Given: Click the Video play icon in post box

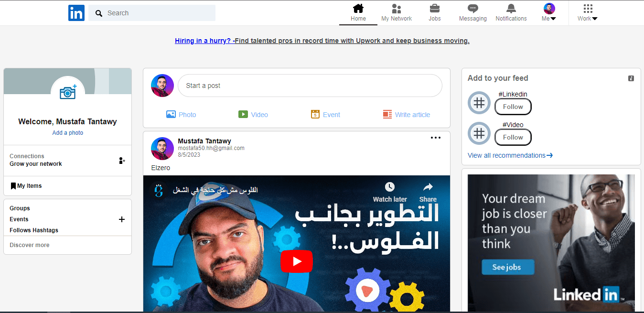Looking at the screenshot, I should coord(243,114).
